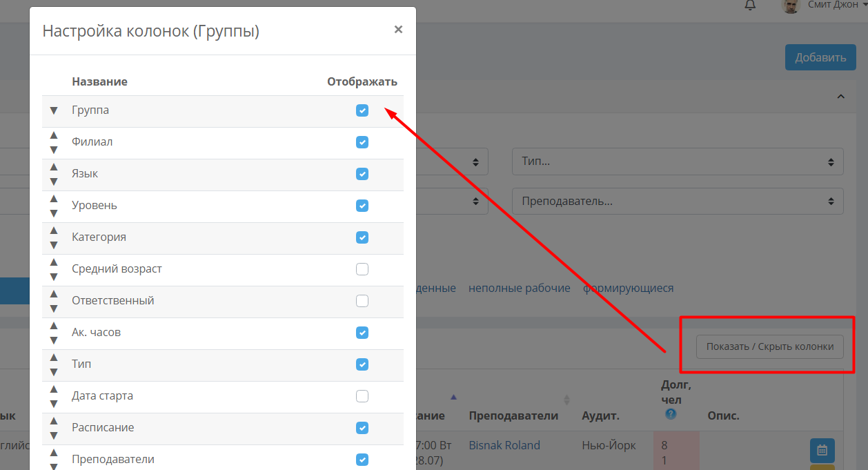Move the Тип row down
Screen dimensions: 868x470
point(54,372)
